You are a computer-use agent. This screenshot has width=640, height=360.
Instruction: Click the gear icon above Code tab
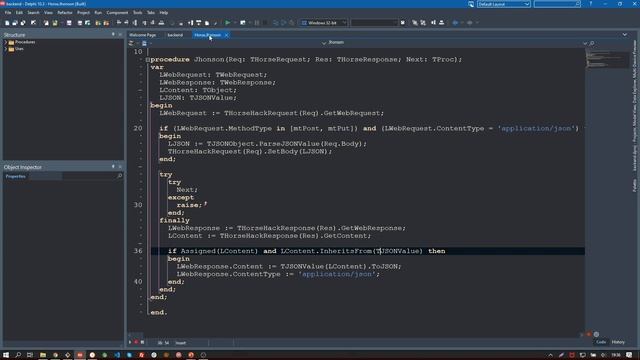click(x=596, y=334)
